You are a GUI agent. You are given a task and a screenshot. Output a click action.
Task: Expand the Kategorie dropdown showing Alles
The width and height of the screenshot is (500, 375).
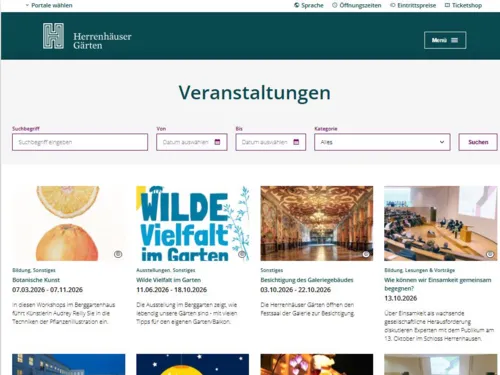pyautogui.click(x=382, y=142)
